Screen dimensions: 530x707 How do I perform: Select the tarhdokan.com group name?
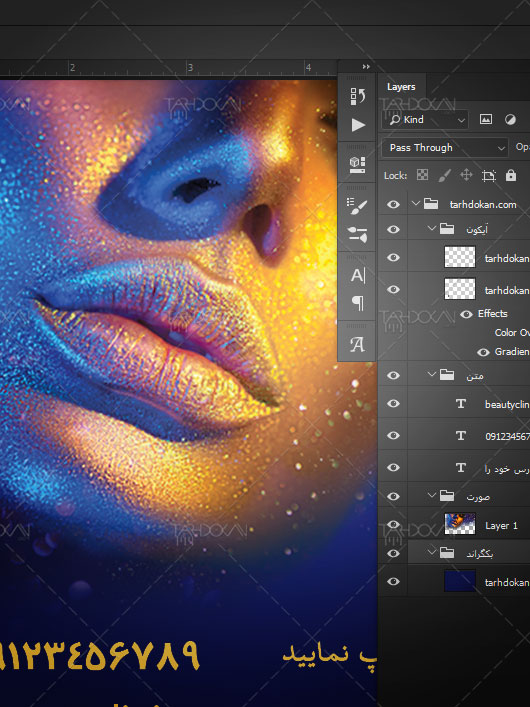(483, 205)
